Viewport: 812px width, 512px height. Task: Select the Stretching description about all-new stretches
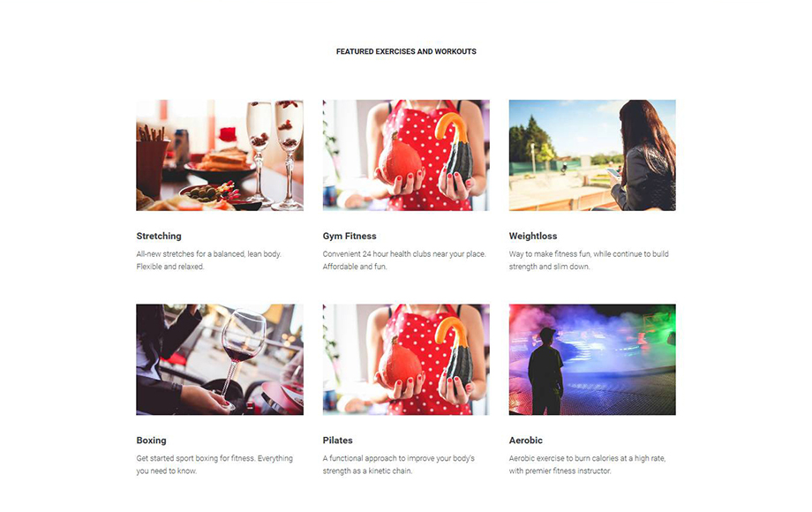click(208, 260)
